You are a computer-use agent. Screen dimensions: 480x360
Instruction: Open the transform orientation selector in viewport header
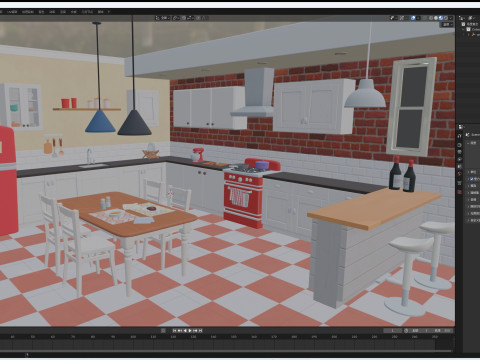click(x=163, y=18)
